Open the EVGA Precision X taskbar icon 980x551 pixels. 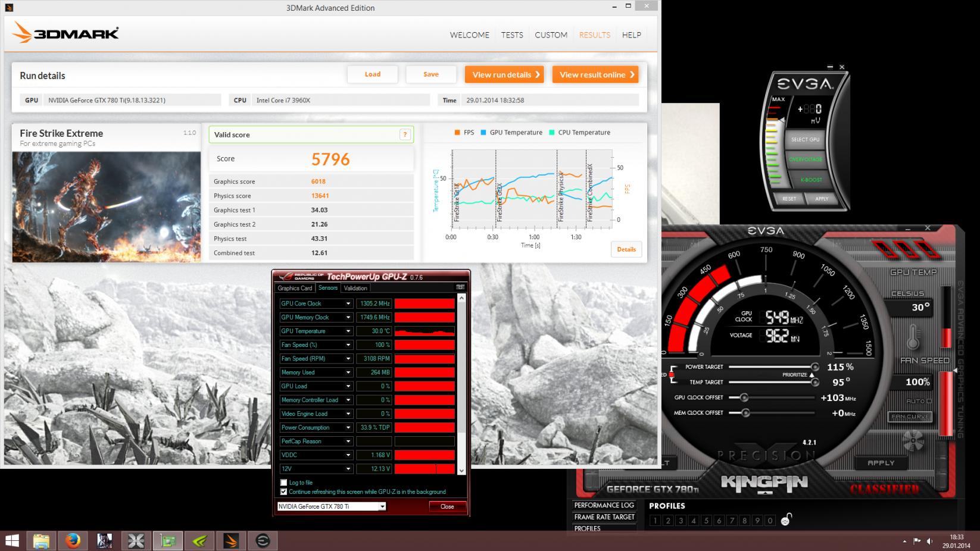pos(136,540)
